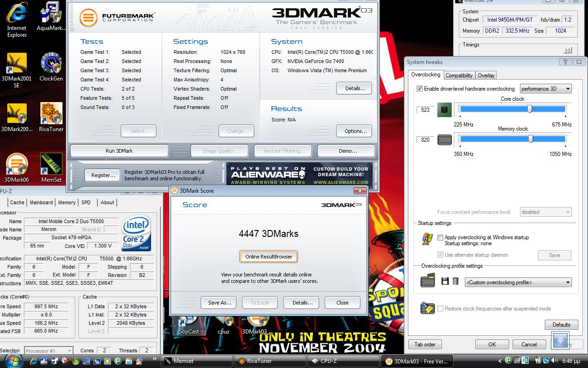Expand MemSet timings with the >> button
The height and width of the screenshot is (368, 588).
click(x=568, y=50)
